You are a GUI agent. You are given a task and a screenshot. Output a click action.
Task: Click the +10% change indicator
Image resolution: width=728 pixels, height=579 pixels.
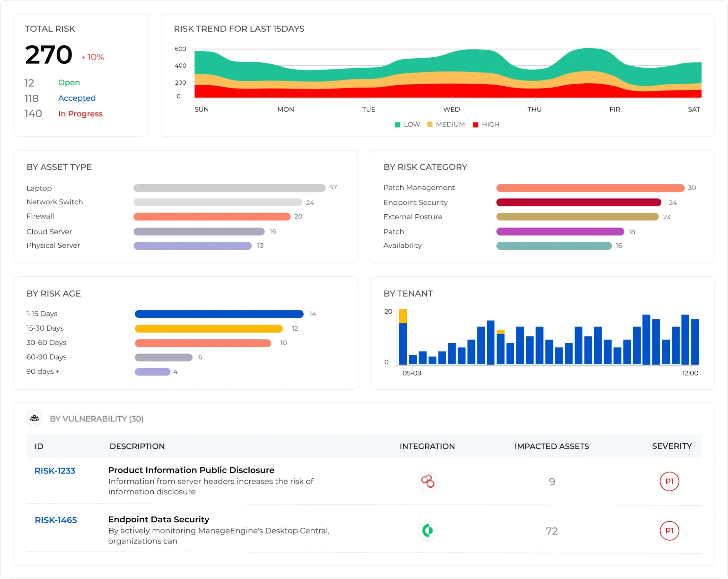pos(93,57)
